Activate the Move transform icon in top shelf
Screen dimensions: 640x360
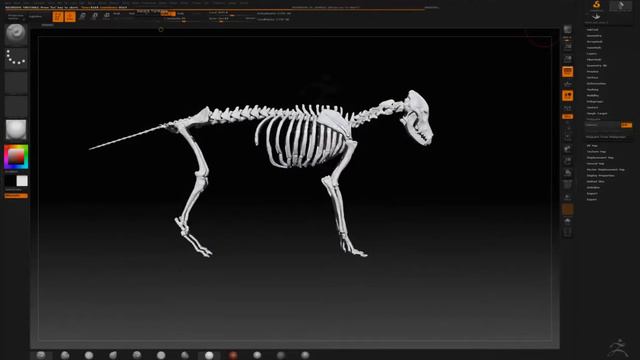[82, 16]
